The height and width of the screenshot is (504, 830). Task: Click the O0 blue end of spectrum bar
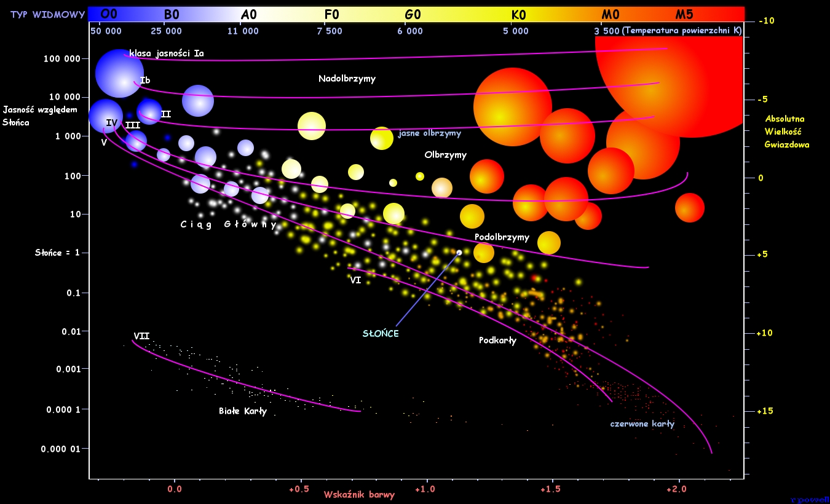(x=109, y=14)
